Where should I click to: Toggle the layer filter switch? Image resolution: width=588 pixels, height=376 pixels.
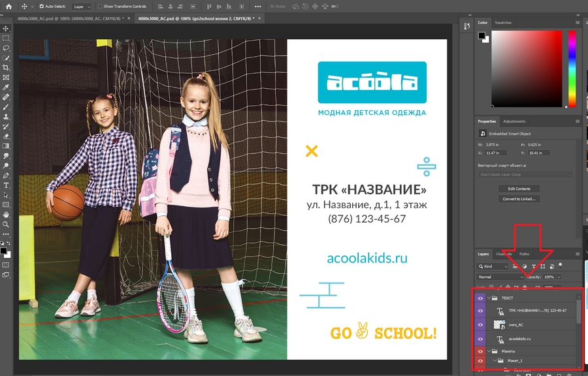point(561,266)
